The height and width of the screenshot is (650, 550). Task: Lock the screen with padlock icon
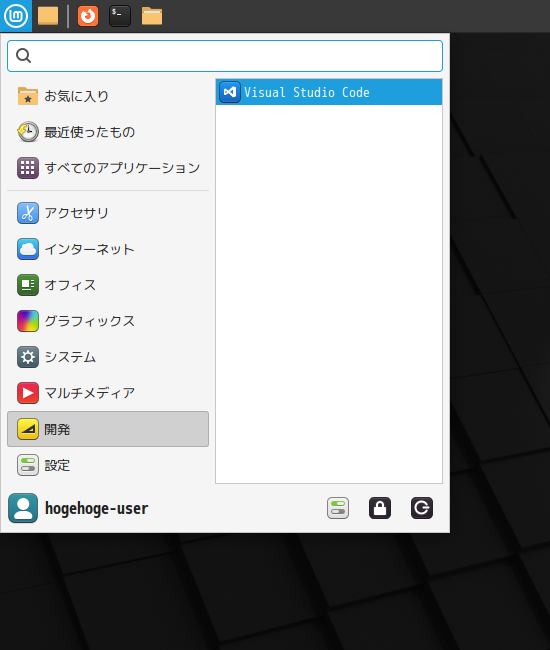[x=380, y=508]
